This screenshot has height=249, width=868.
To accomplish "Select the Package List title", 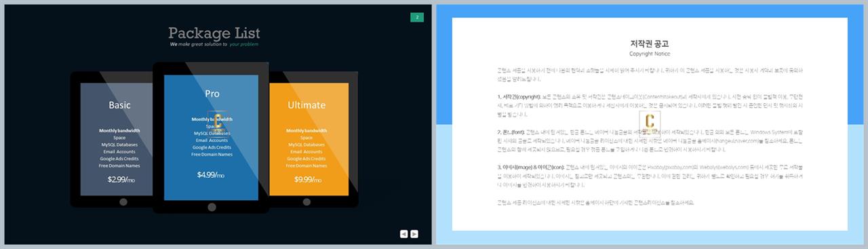I will (x=214, y=33).
